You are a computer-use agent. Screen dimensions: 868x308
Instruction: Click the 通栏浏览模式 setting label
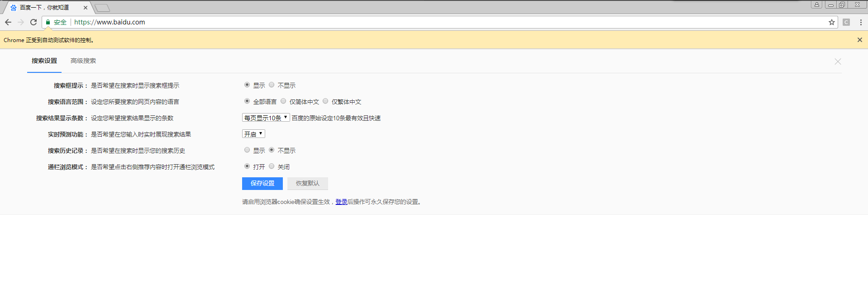coord(68,167)
